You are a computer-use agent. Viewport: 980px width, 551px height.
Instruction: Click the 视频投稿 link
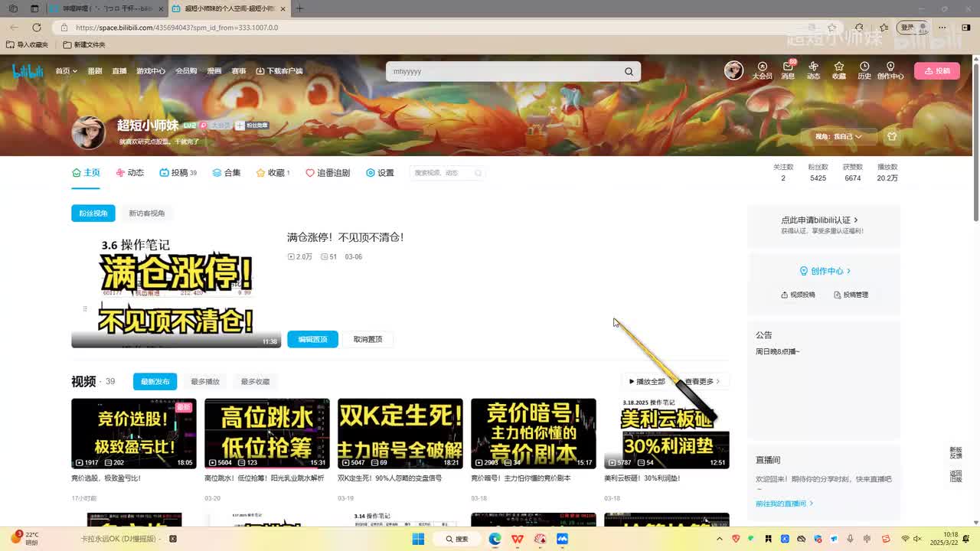point(798,295)
